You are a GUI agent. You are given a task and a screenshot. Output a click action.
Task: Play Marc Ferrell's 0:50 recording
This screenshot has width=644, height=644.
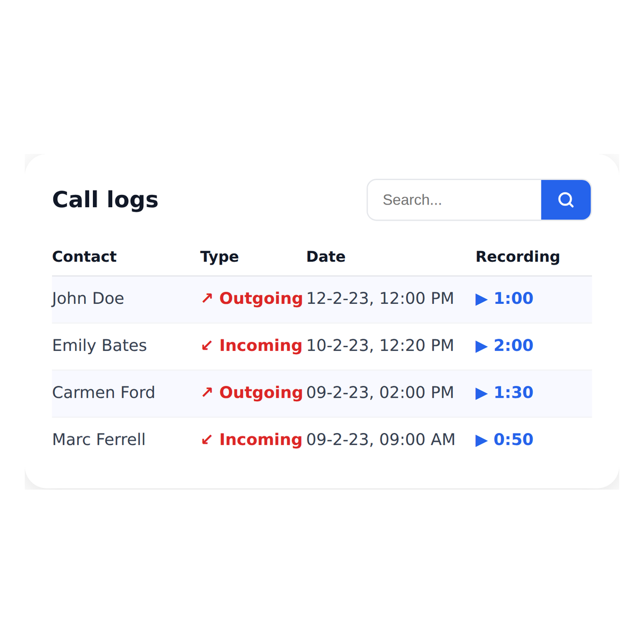pyautogui.click(x=504, y=440)
